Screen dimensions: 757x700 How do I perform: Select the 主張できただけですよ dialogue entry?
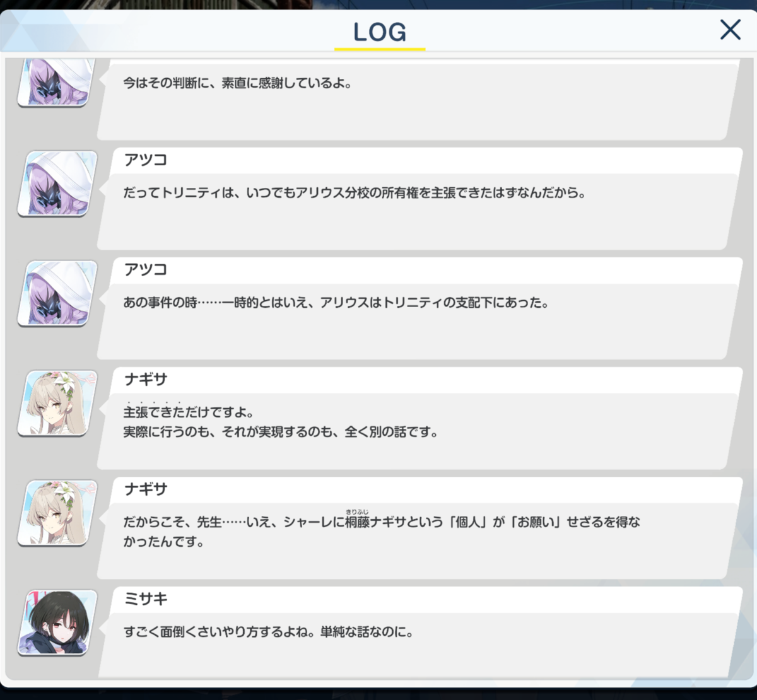click(420, 419)
